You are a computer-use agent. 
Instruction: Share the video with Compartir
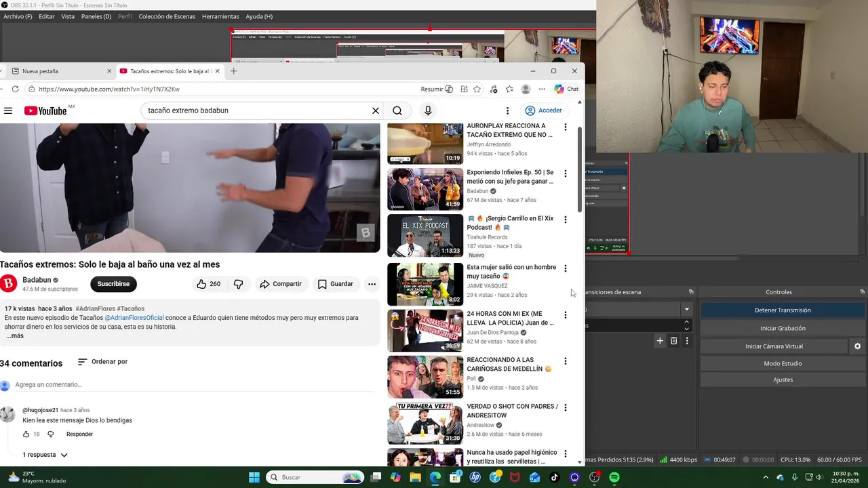tap(280, 284)
